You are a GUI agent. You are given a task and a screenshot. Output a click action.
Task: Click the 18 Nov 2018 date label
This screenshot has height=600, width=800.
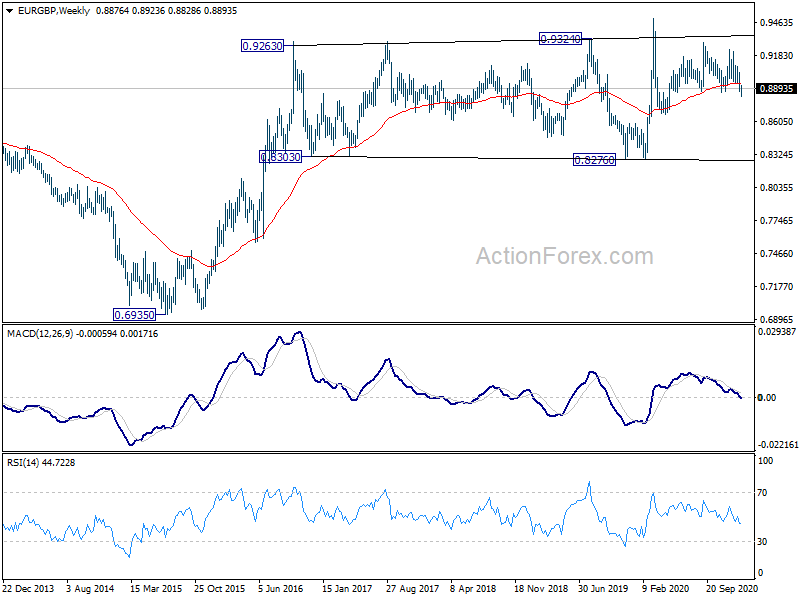click(540, 589)
